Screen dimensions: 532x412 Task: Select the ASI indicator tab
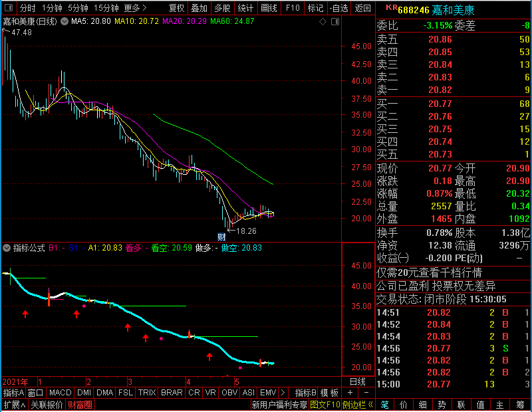point(248,393)
